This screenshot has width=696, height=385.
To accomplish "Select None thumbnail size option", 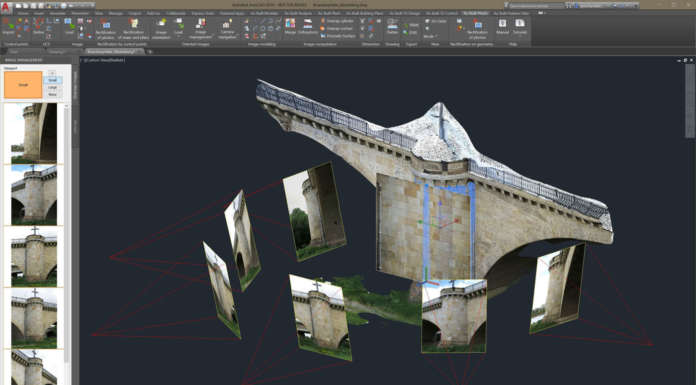I will [52, 95].
